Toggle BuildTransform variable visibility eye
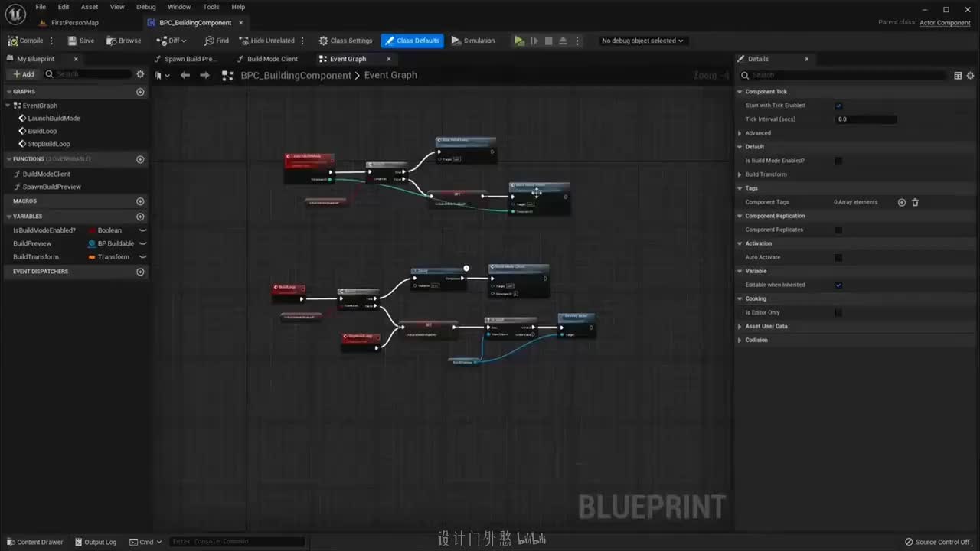Viewport: 980px width, 551px height. pos(142,257)
